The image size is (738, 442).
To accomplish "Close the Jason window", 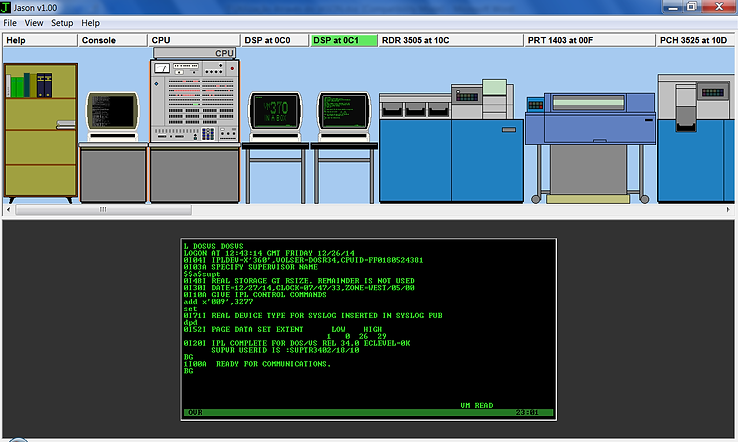I will [x=719, y=7].
